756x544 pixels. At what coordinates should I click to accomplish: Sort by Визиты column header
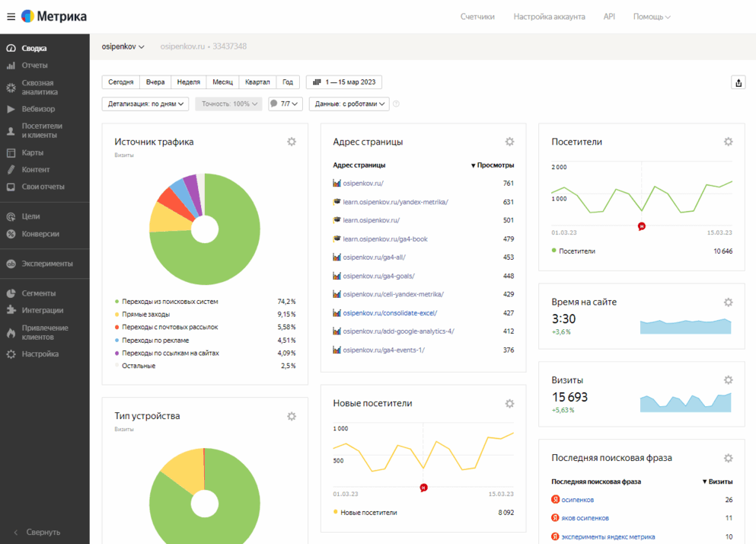tap(717, 482)
